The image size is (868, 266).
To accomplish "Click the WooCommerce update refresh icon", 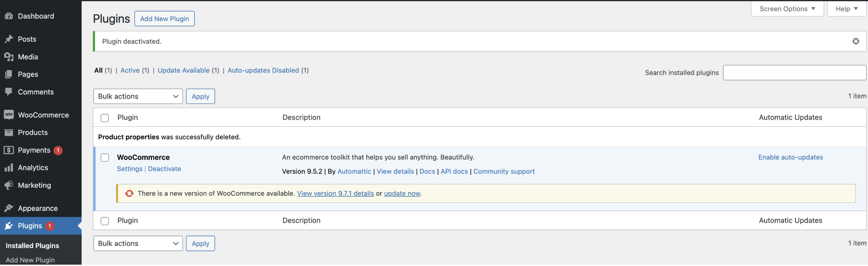I will point(129,193).
